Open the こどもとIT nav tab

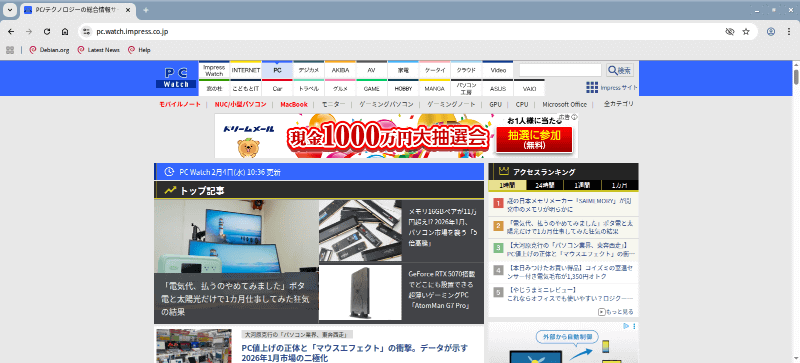246,88
